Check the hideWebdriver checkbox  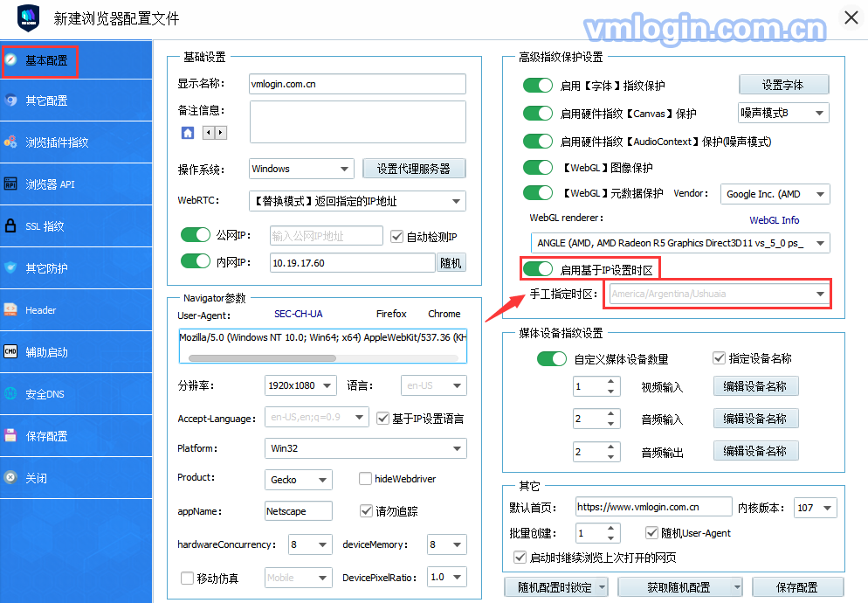tap(365, 478)
